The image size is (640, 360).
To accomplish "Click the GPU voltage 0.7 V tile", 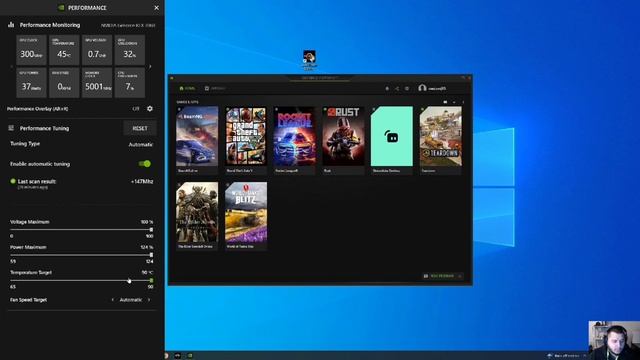I will pos(97,50).
